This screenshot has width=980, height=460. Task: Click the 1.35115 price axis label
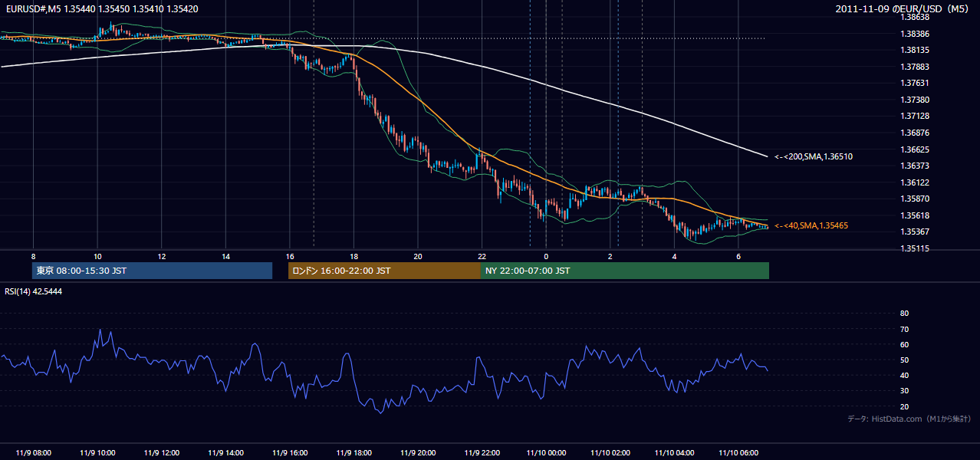click(915, 248)
